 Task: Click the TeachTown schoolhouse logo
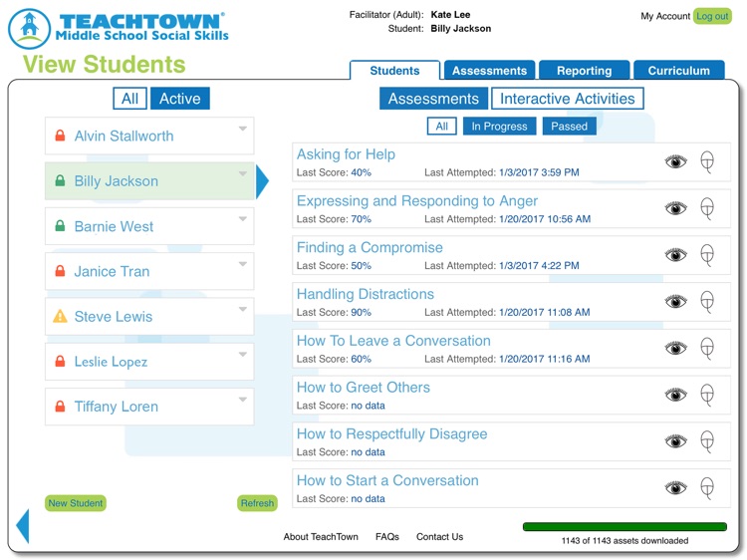click(30, 29)
